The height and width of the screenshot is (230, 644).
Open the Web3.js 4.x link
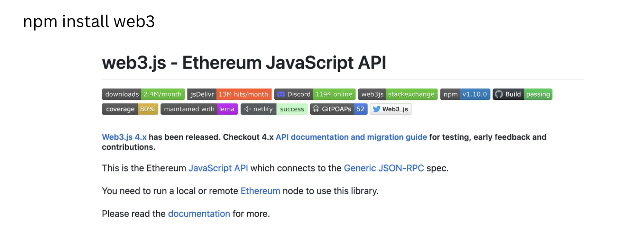pyautogui.click(x=124, y=137)
